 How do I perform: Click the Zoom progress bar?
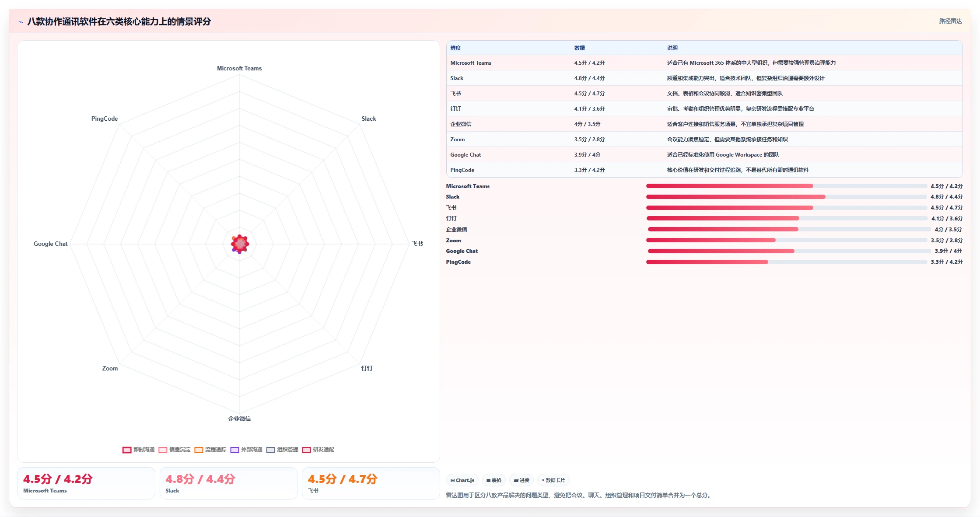point(787,240)
